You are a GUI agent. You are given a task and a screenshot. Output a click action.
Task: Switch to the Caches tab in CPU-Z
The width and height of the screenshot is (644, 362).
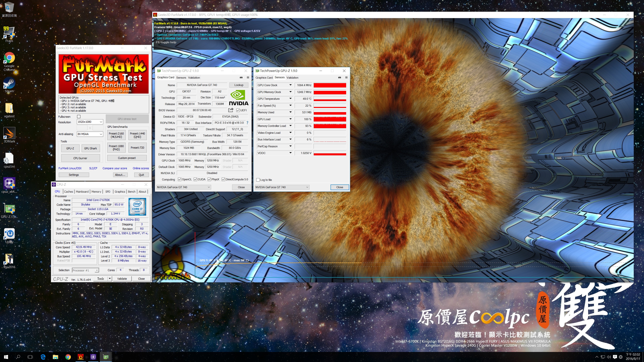(68, 192)
